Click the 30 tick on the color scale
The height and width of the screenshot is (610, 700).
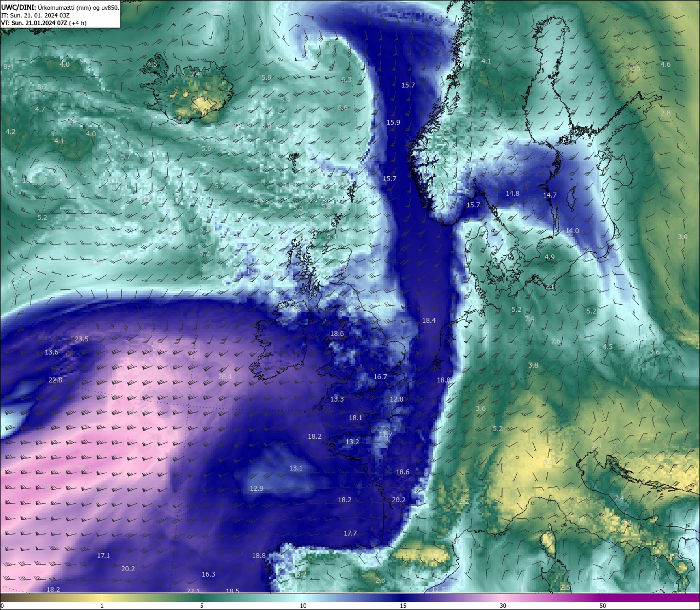click(x=503, y=606)
